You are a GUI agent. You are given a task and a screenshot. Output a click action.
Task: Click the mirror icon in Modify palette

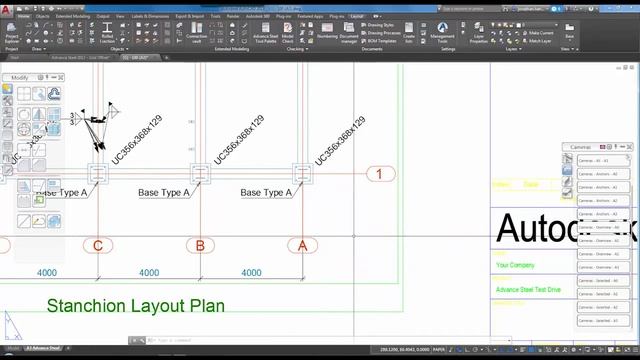click(39, 114)
